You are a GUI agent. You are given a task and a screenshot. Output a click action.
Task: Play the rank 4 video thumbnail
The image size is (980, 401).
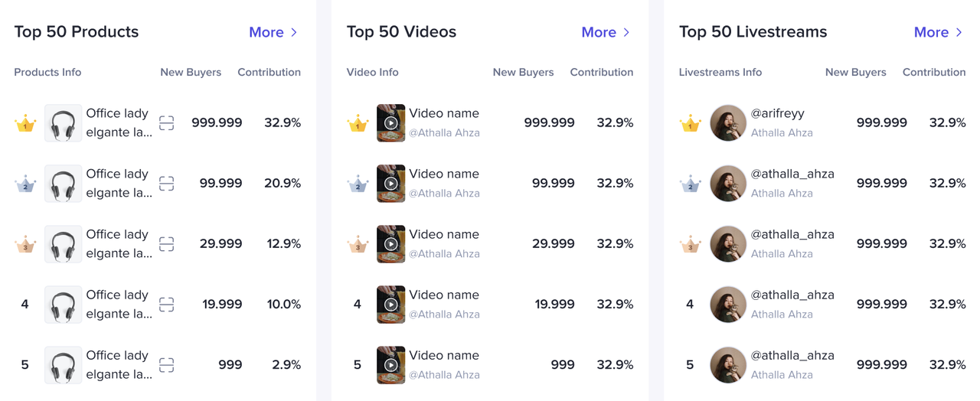[390, 305]
